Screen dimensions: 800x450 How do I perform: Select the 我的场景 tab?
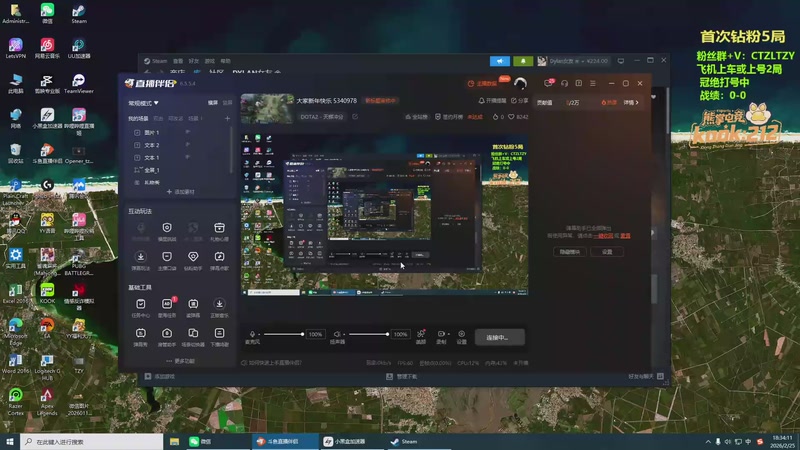pyautogui.click(x=138, y=118)
